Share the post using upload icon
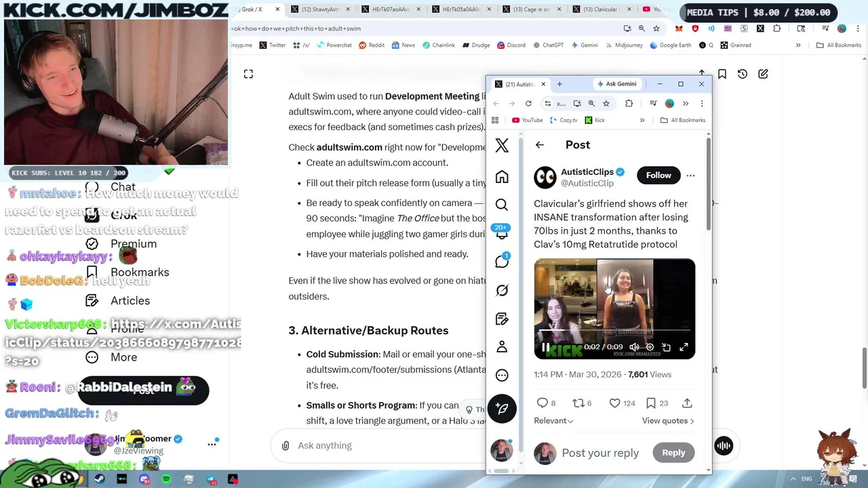 (x=687, y=403)
